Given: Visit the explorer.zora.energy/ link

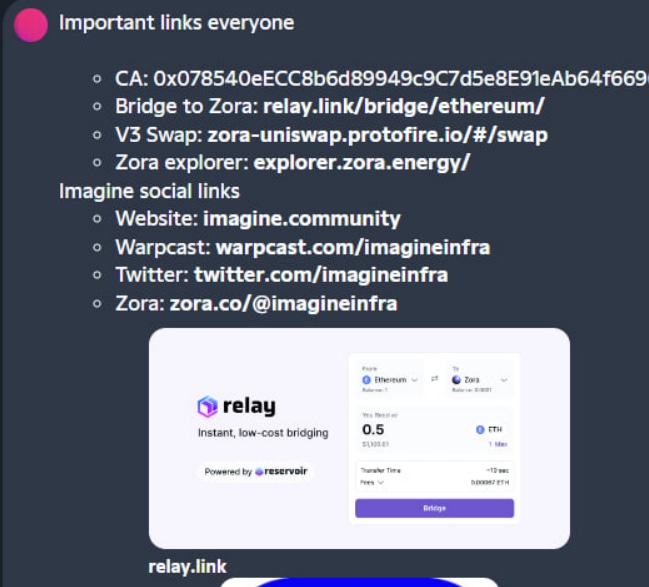Looking at the screenshot, I should pyautogui.click(x=362, y=163).
